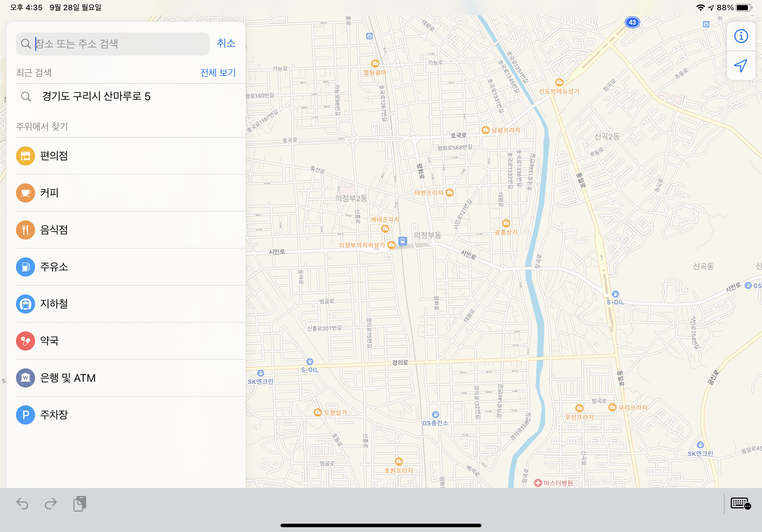Tap the paste clipboard icon
The width and height of the screenshot is (762, 532).
[80, 504]
